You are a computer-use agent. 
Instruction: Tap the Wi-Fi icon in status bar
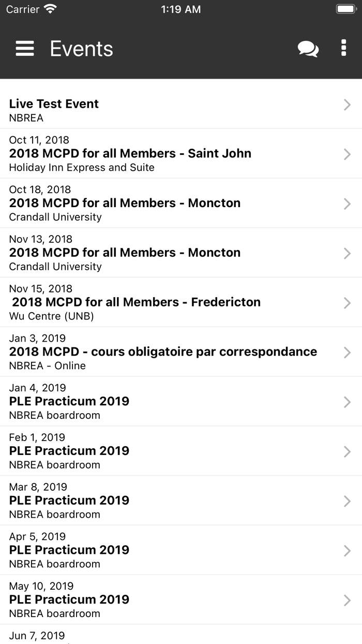[x=49, y=9]
